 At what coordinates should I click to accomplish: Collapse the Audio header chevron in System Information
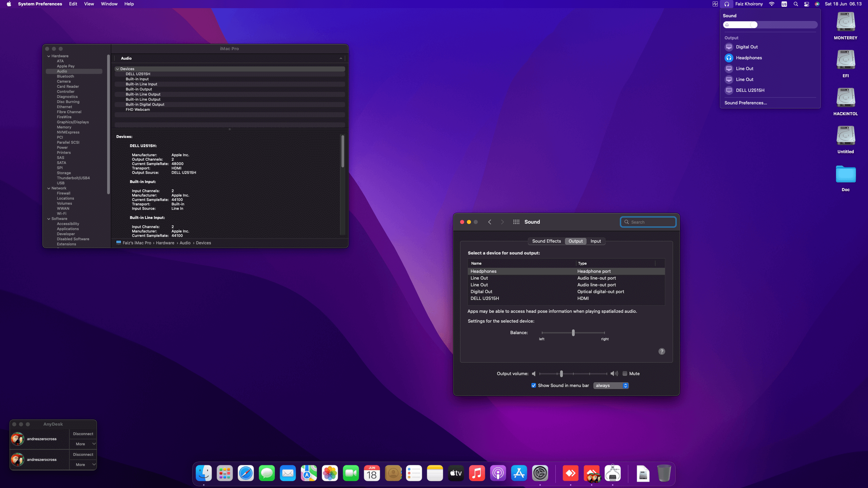[341, 58]
